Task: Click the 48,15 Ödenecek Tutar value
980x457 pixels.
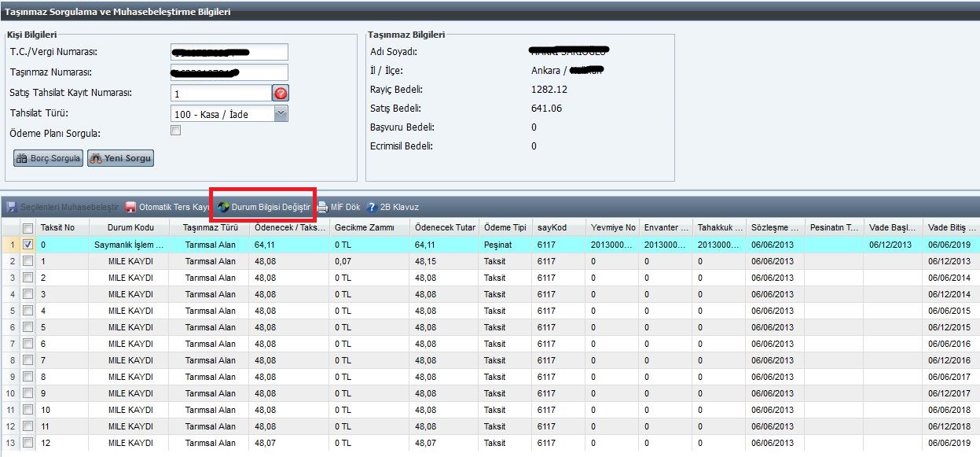Action: 425,261
